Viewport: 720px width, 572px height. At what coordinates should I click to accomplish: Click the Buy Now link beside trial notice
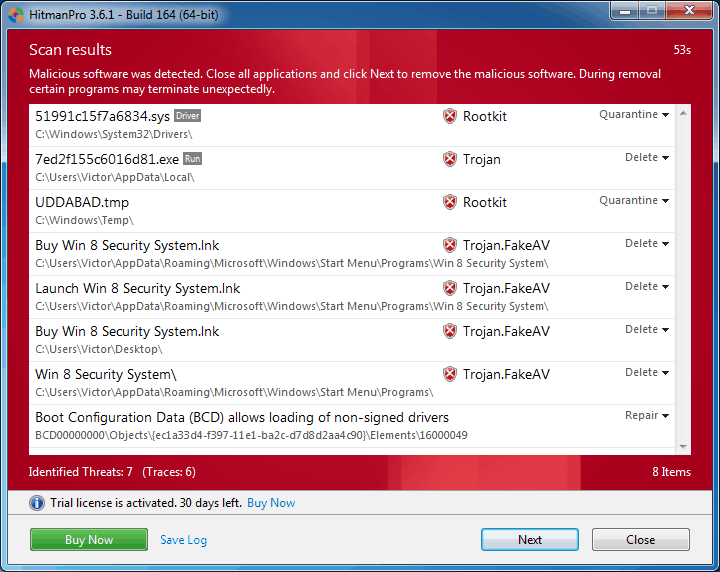coord(271,503)
